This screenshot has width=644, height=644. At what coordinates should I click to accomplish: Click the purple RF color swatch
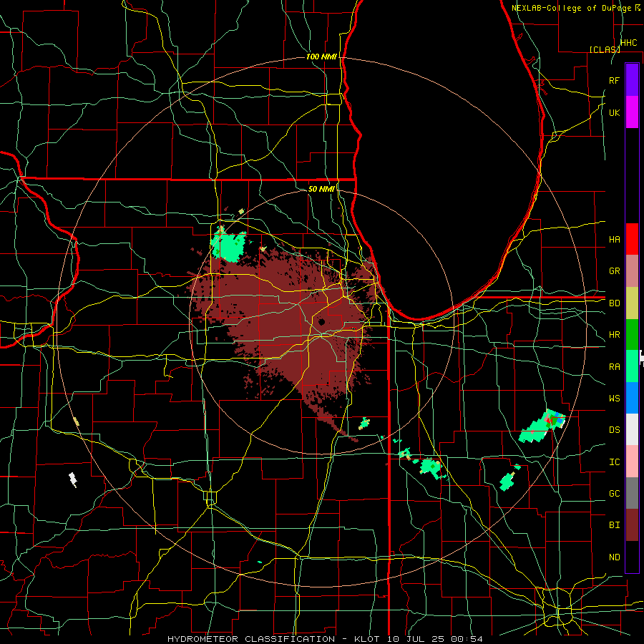point(632,80)
